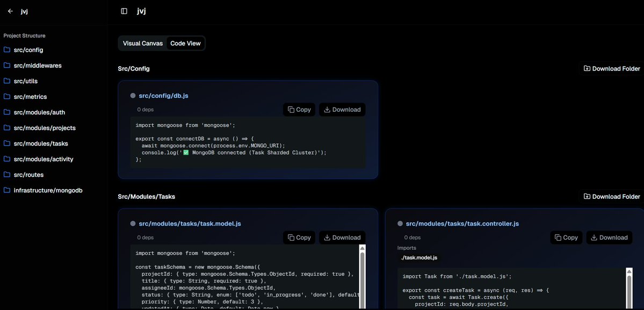Click the Src/Modules/Tasks section heading
The width and height of the screenshot is (644, 310).
[147, 197]
